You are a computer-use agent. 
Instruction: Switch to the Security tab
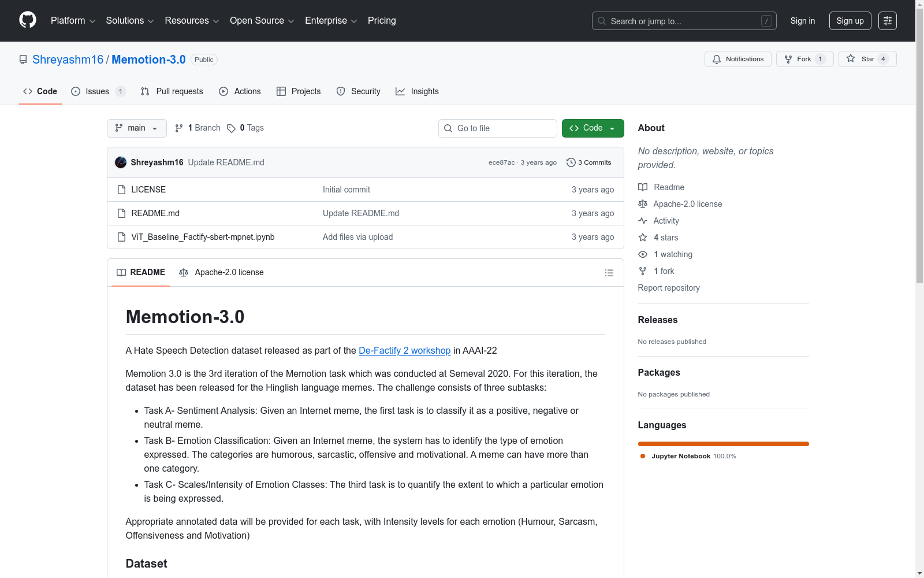(x=358, y=91)
